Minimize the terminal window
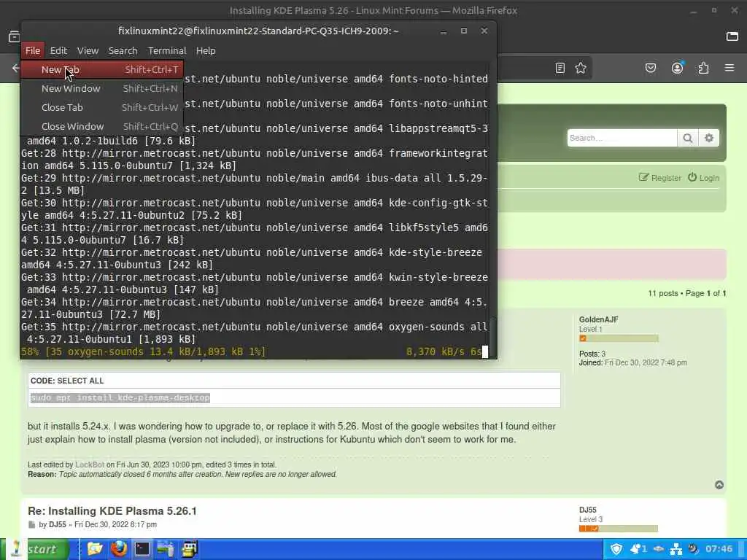The height and width of the screenshot is (560, 747). [x=444, y=31]
